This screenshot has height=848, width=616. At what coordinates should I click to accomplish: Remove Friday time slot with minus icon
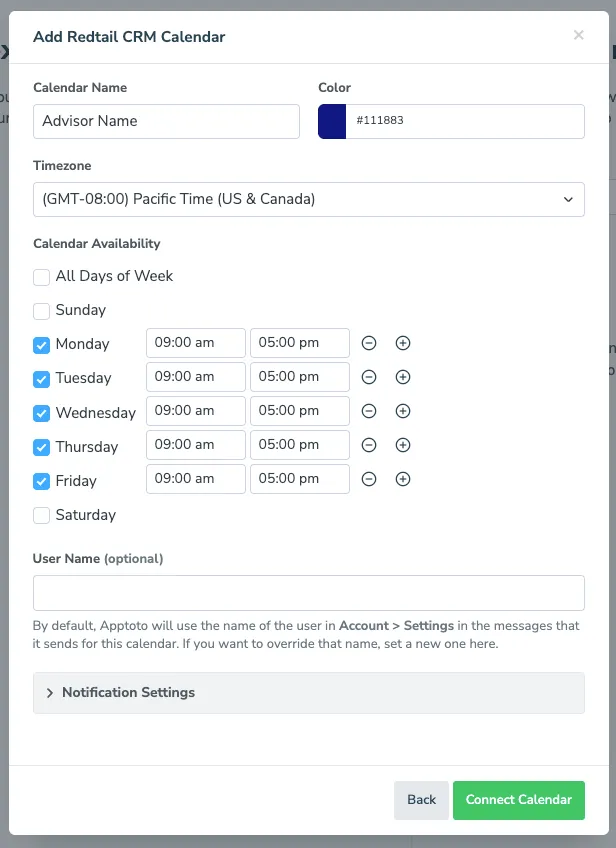coord(369,479)
